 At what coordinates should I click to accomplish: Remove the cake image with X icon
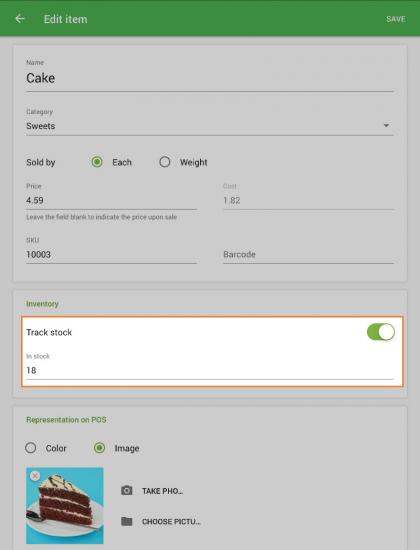click(35, 476)
